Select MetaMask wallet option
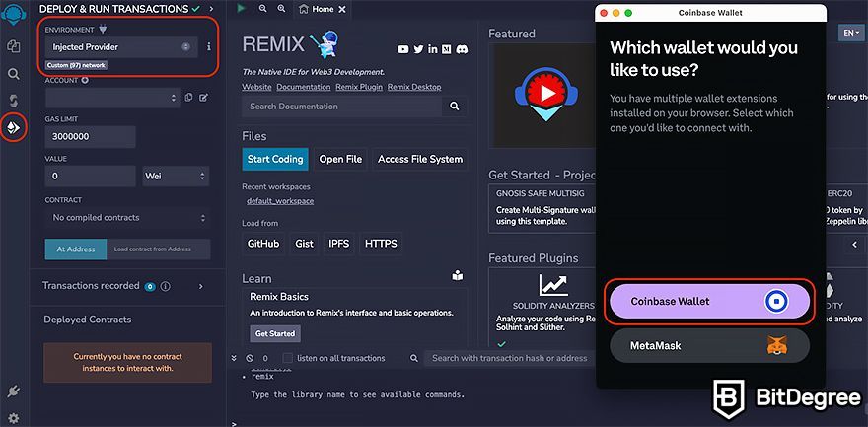 (709, 346)
